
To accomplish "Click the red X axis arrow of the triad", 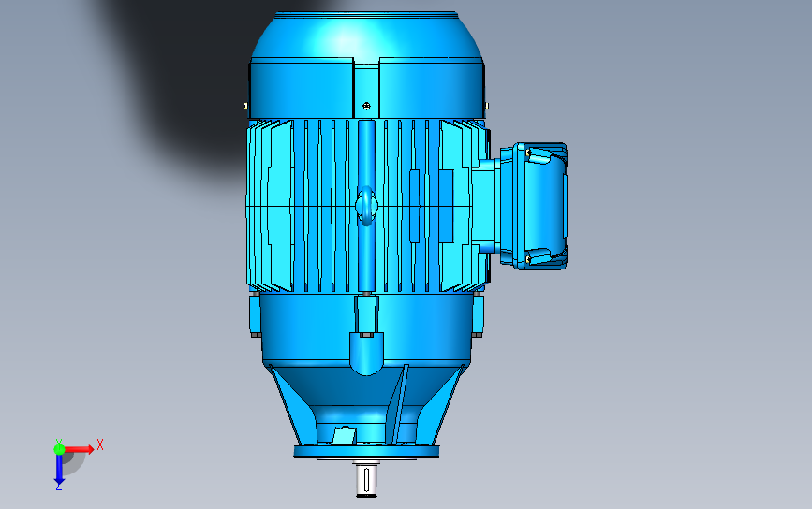I will tap(79, 449).
